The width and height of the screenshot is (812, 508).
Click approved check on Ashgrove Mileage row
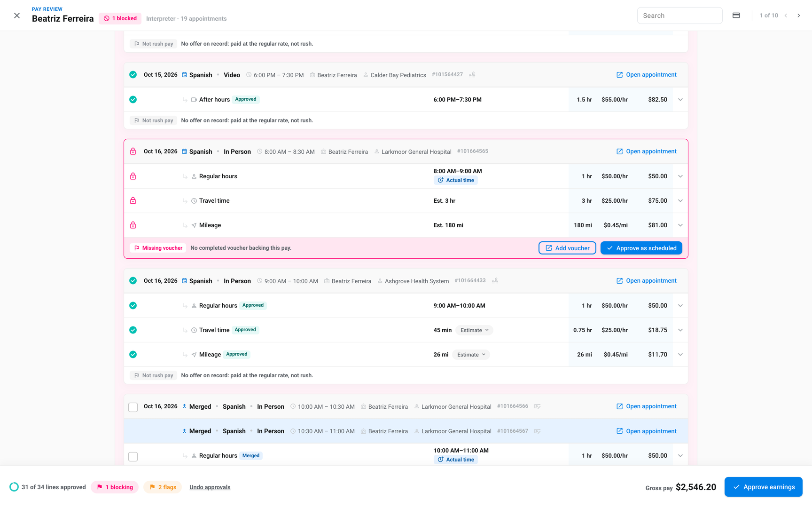[x=133, y=355]
